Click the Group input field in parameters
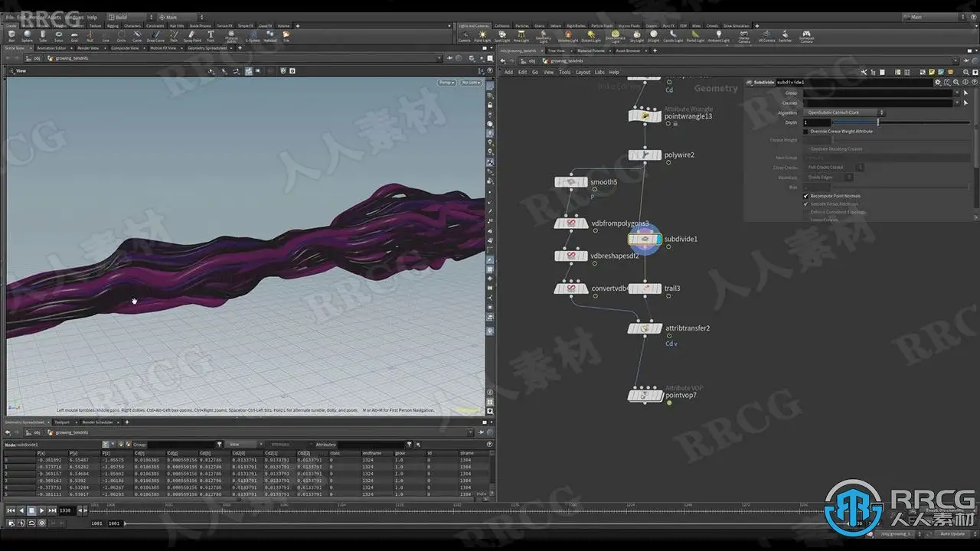 point(877,93)
